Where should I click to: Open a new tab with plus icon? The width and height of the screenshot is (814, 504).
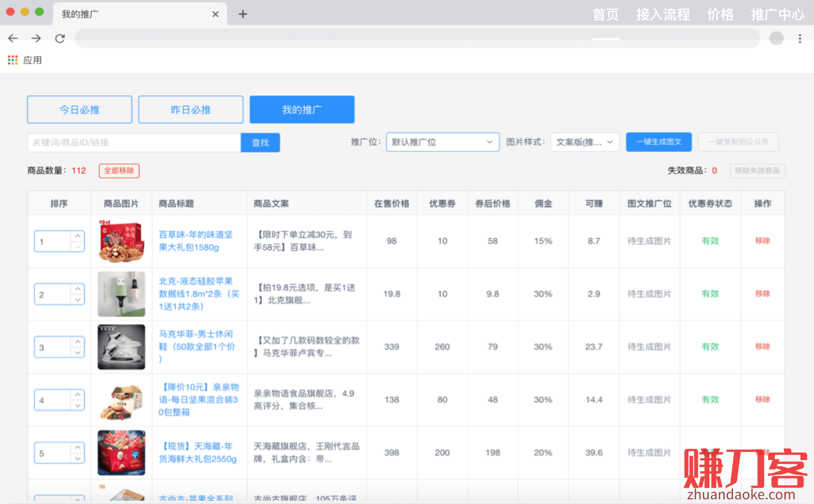243,14
